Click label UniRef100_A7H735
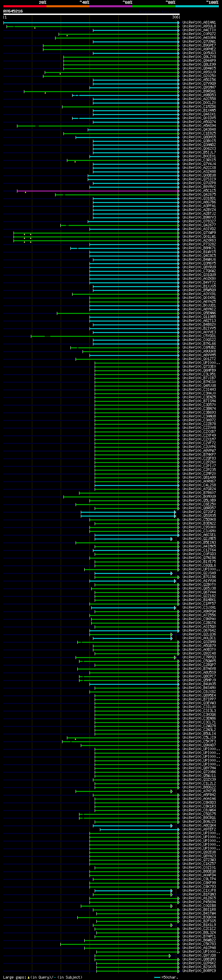This screenshot has height=980, width=222. [199, 791]
